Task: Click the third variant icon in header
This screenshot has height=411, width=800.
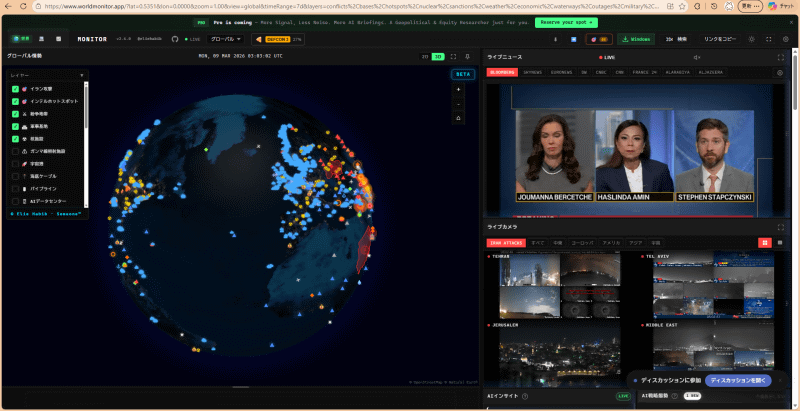Action: tap(58, 39)
